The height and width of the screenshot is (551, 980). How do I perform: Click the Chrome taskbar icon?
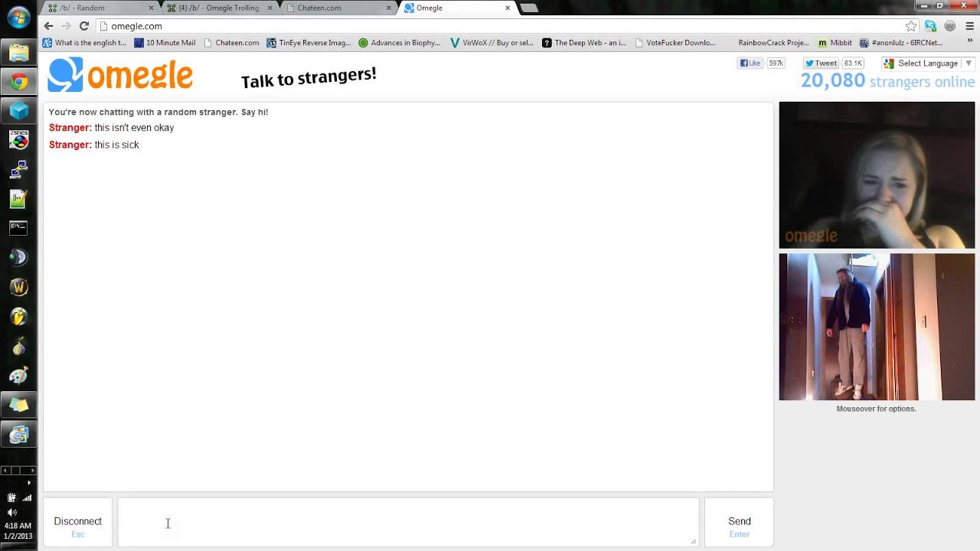pos(18,82)
